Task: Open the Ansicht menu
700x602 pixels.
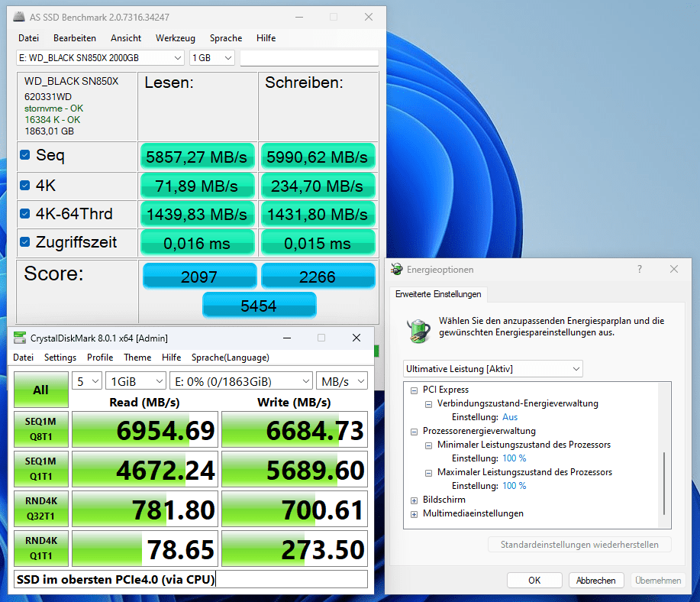Action: click(126, 38)
